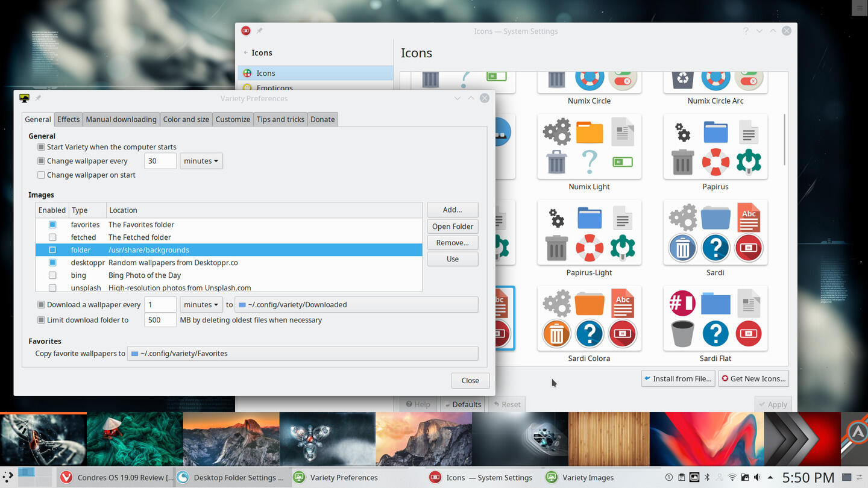Open the ~/.config/variety/Downloaded folder chooser
Image resolution: width=868 pixels, height=488 pixels.
click(x=356, y=305)
